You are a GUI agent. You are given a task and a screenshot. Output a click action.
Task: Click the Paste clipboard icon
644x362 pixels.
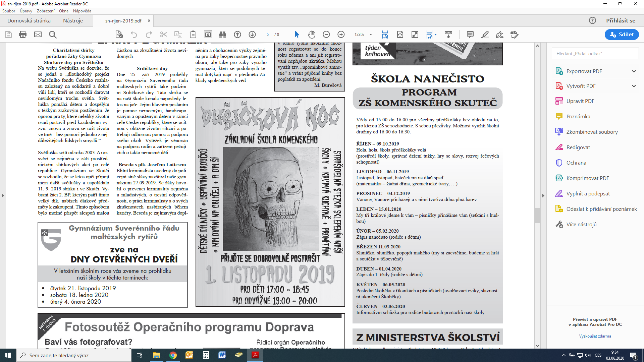coord(193,35)
